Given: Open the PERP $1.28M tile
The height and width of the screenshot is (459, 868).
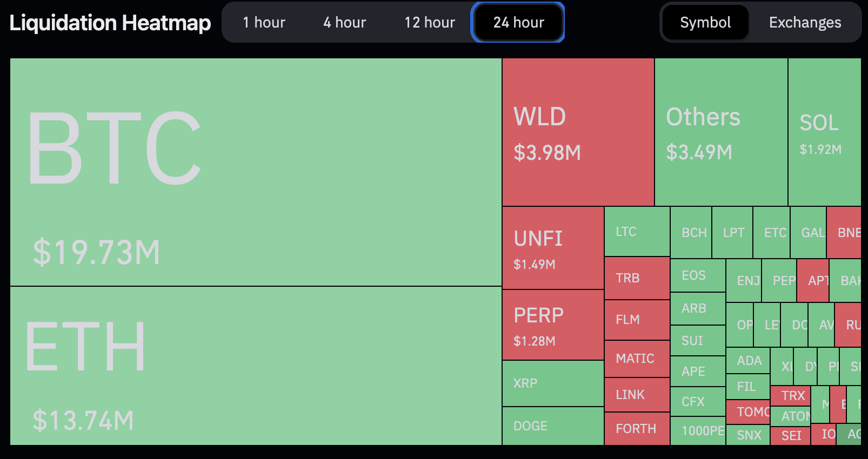Looking at the screenshot, I should [553, 325].
